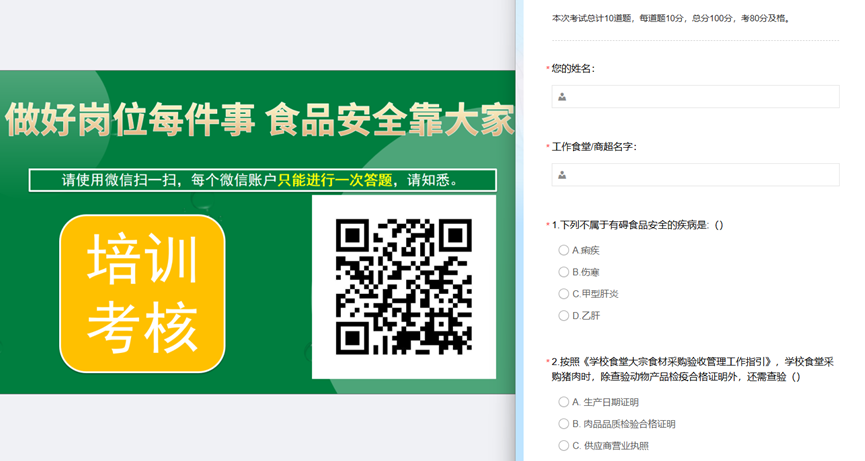This screenshot has width=865, height=461.
Task: Click the 请使用微信扫一扫 instruction box
Action: coord(262,181)
